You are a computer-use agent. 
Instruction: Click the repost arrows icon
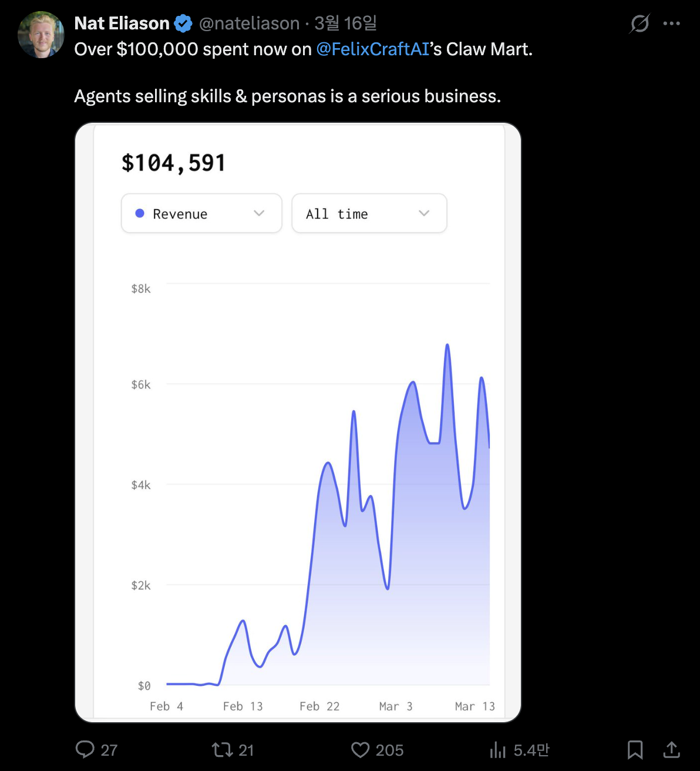pyautogui.click(x=222, y=749)
